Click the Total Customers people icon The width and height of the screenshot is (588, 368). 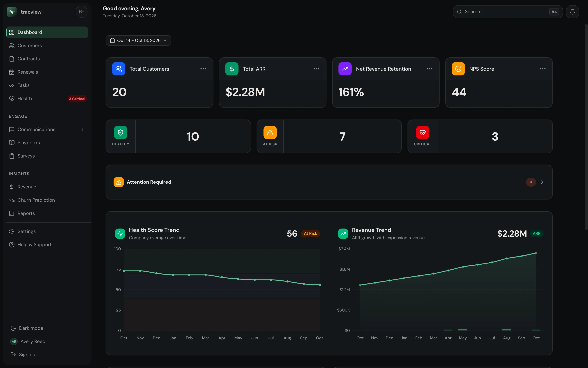click(119, 69)
